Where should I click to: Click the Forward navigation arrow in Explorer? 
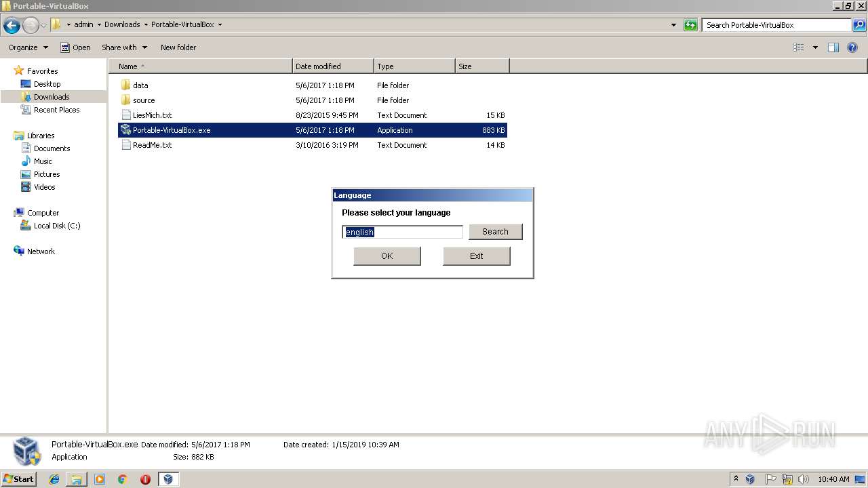pyautogui.click(x=31, y=25)
